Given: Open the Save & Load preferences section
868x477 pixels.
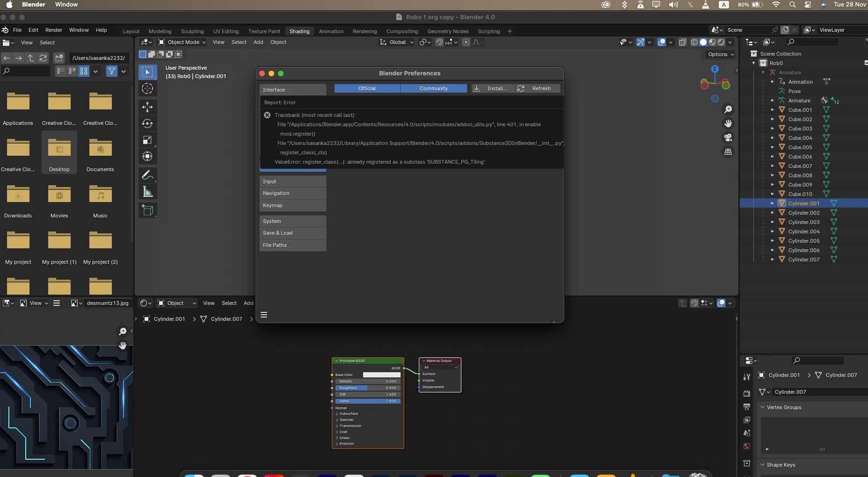Looking at the screenshot, I should (293, 233).
